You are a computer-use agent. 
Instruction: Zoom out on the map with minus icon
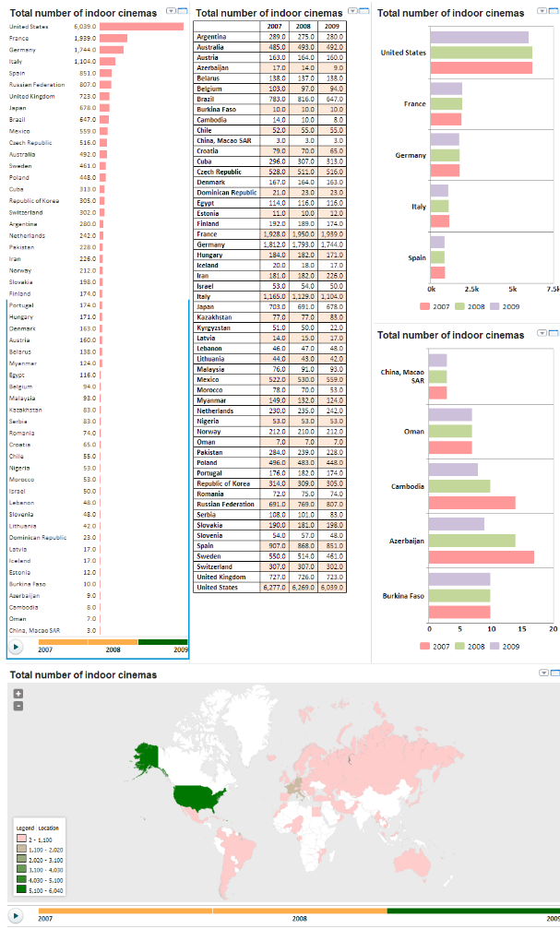click(x=18, y=706)
